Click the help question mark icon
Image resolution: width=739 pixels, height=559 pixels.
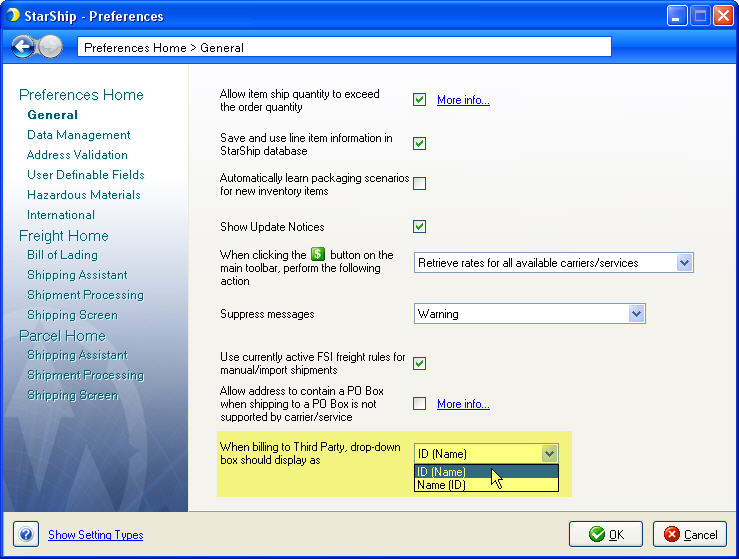[x=26, y=534]
